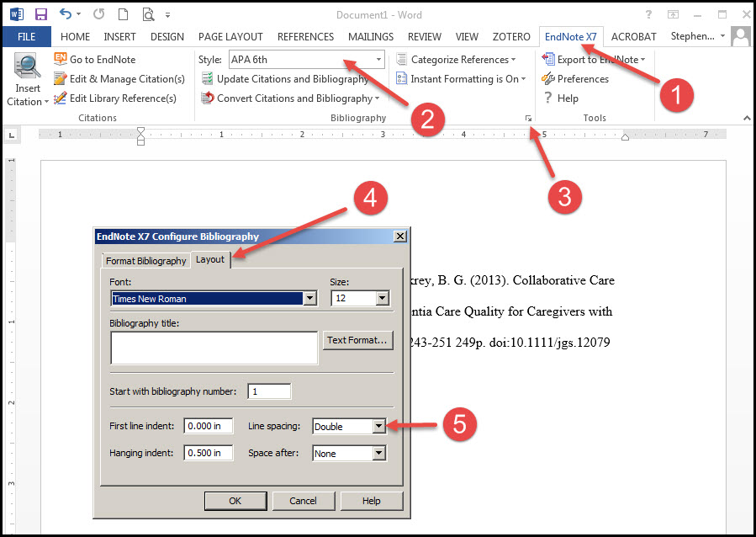Click the Bibliography group dialog launcher
Image resolution: width=756 pixels, height=537 pixels.
click(x=528, y=118)
